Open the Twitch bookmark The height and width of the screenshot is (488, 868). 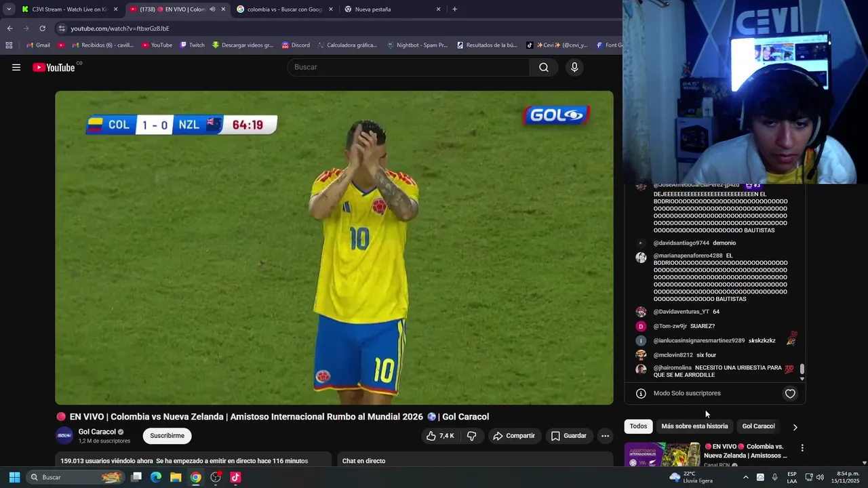pos(192,45)
